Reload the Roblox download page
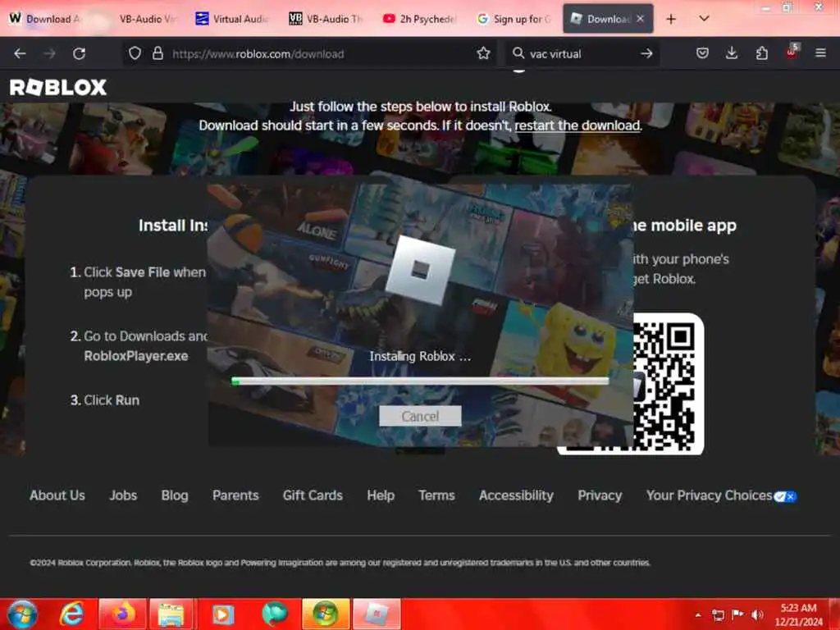The height and width of the screenshot is (630, 840). click(x=80, y=53)
